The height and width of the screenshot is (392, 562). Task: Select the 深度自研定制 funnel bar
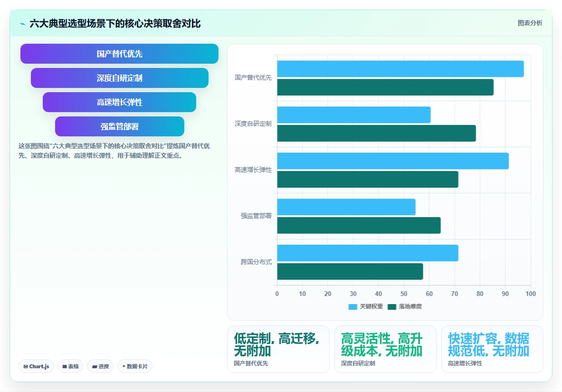click(119, 78)
